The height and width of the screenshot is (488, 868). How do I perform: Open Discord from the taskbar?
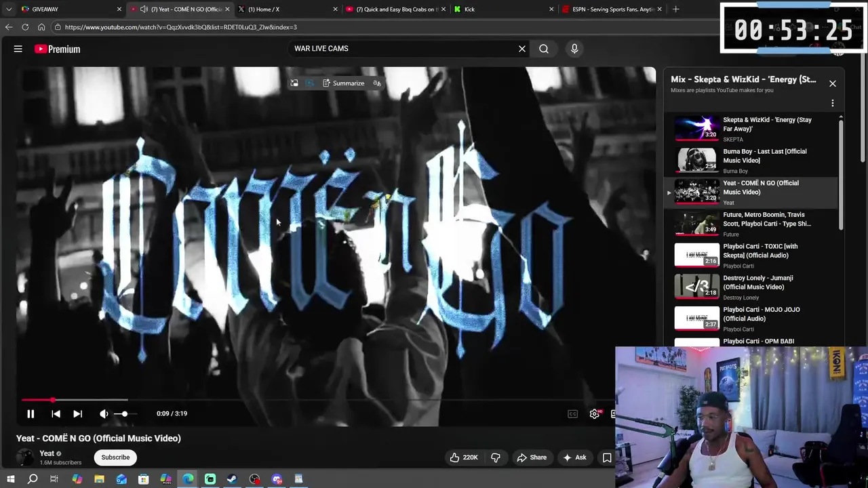(277, 479)
